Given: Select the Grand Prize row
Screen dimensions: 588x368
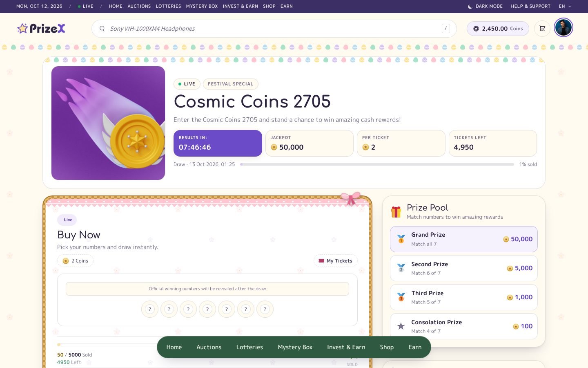Looking at the screenshot, I should click(x=464, y=239).
